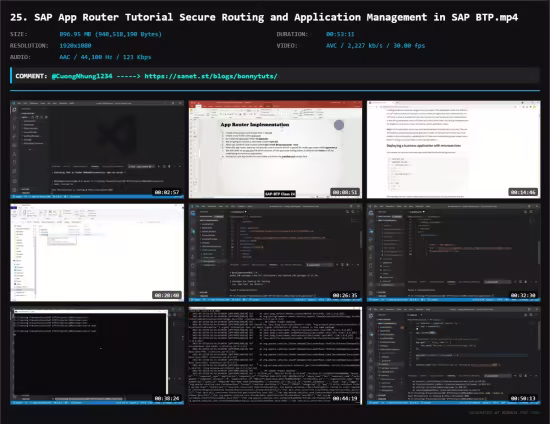
Task: Open the video frame stamped 00:02:57
Action: (x=97, y=149)
